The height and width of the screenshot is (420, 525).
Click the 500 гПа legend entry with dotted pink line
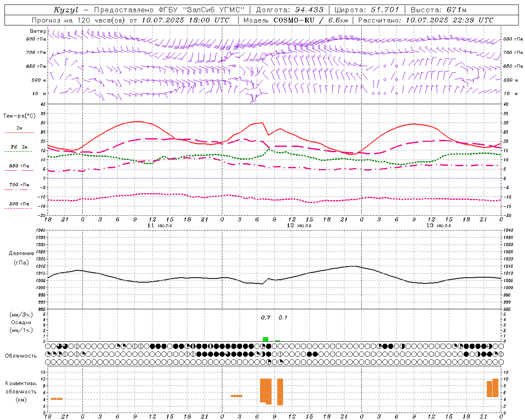[x=19, y=204]
